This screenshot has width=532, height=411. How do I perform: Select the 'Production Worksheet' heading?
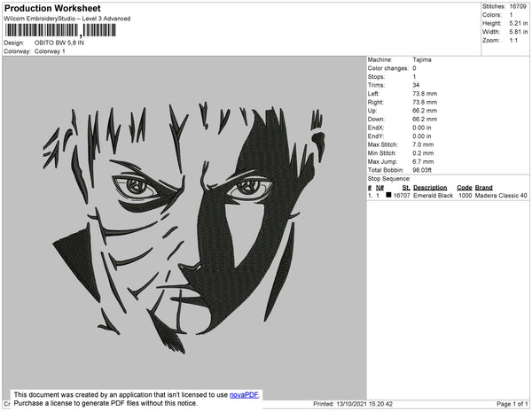click(52, 8)
